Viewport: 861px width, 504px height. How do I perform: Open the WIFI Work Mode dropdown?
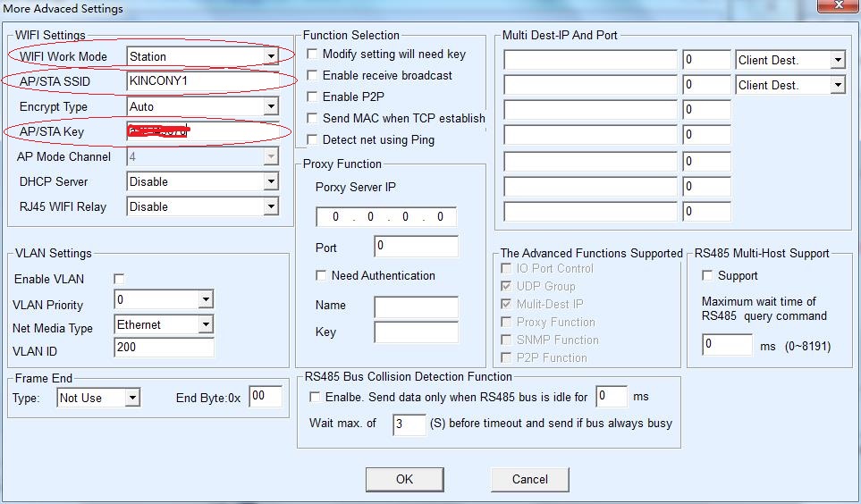[270, 56]
